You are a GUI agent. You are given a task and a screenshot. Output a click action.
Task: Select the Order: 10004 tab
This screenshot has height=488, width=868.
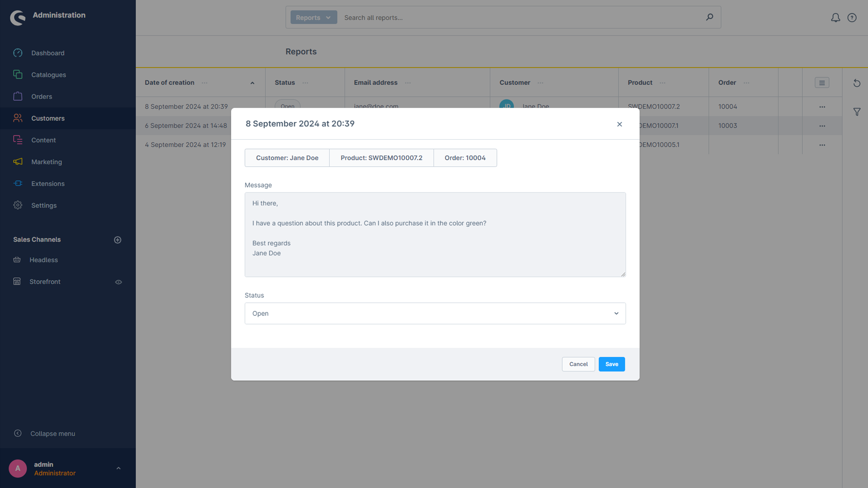click(465, 157)
